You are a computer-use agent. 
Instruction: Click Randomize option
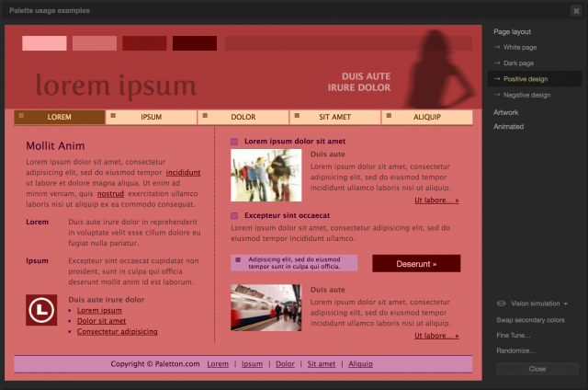tap(515, 350)
